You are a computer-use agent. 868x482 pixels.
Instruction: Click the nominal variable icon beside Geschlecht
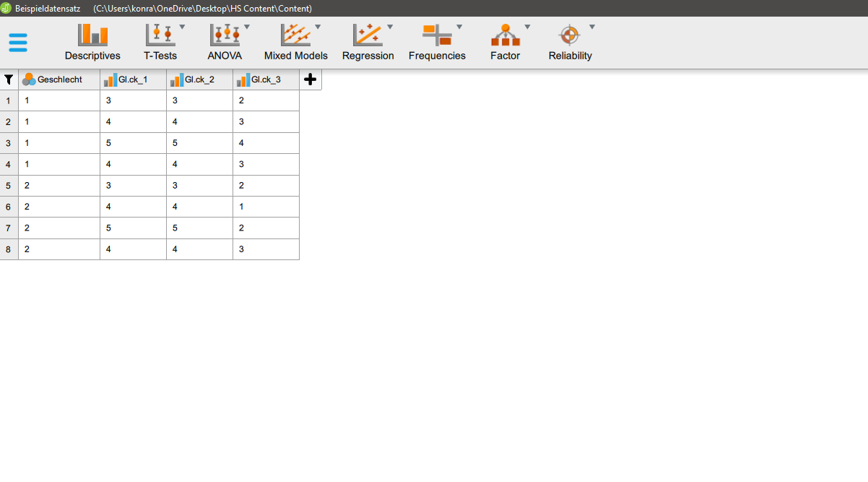click(28, 79)
